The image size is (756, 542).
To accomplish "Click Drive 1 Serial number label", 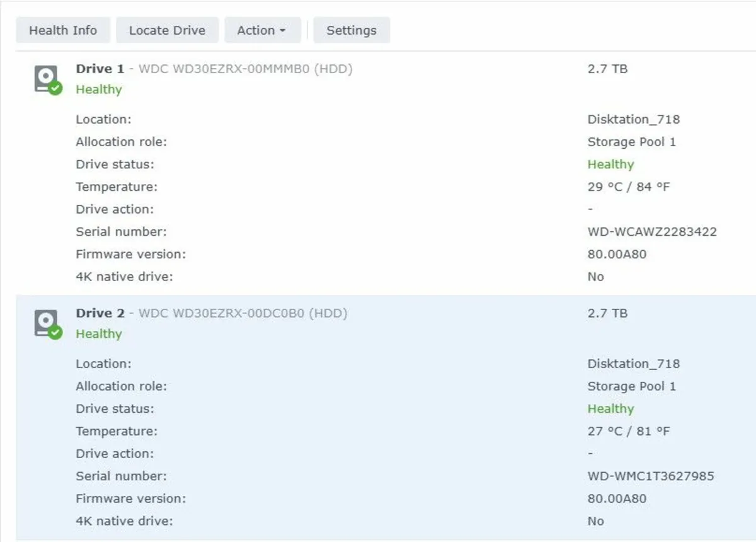I will (x=121, y=232).
